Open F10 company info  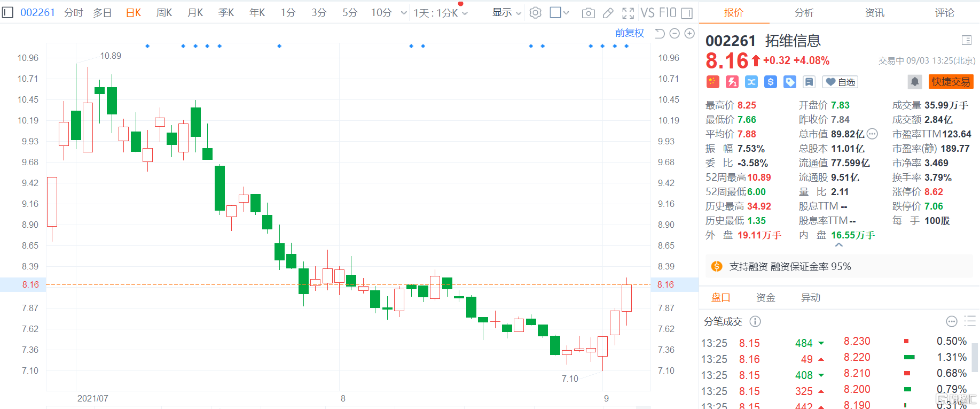tap(668, 13)
